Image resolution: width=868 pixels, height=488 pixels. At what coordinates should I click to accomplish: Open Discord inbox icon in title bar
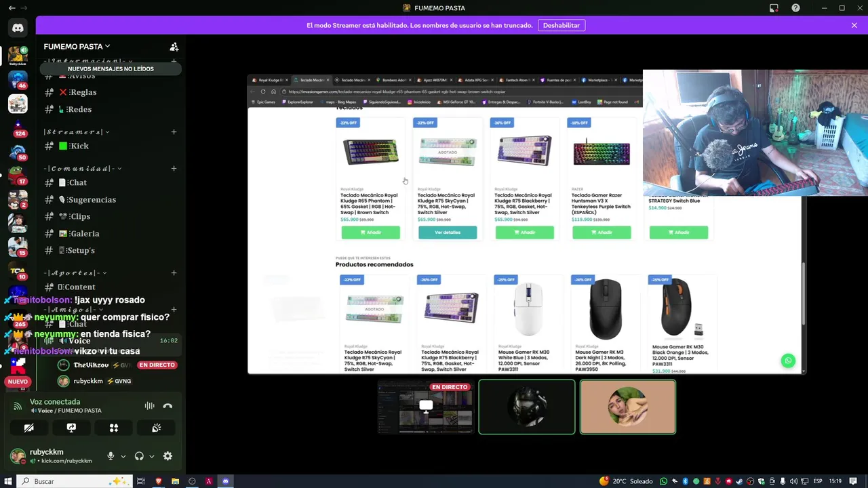(x=774, y=8)
